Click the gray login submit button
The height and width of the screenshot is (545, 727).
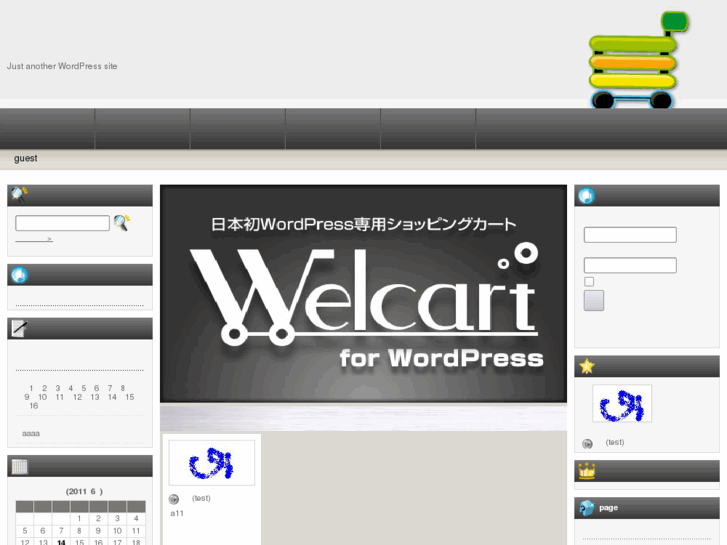tap(593, 301)
